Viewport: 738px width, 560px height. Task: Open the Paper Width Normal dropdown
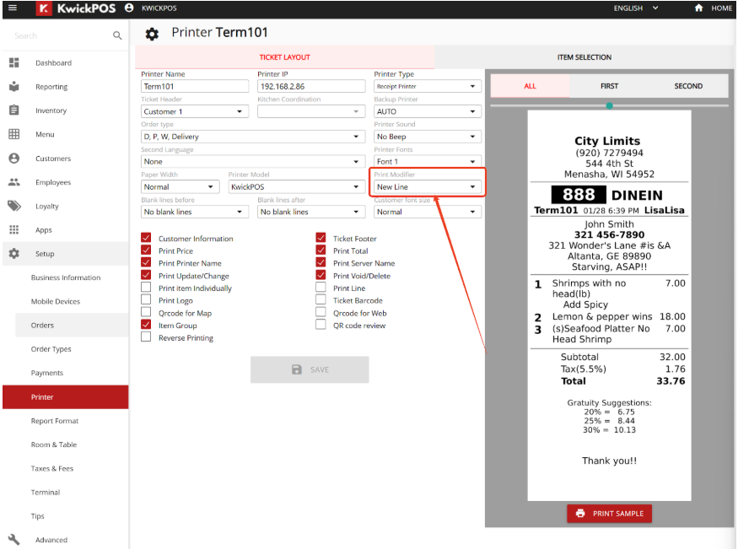click(x=180, y=187)
